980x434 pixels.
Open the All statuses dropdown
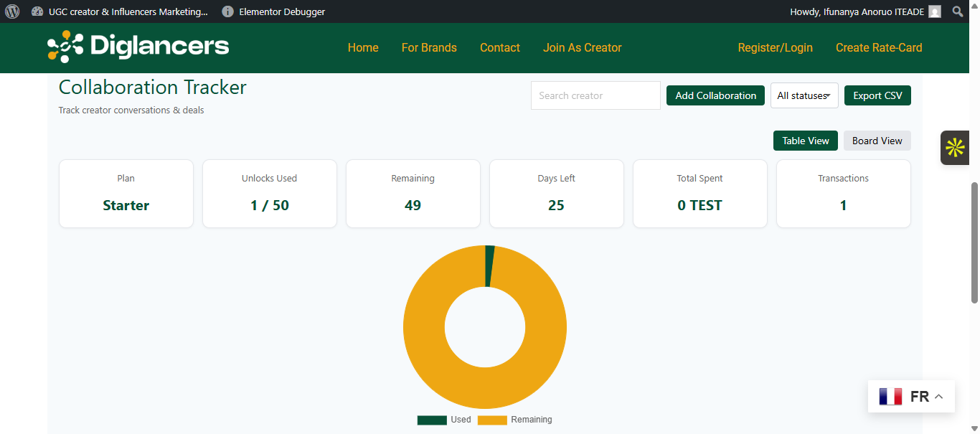(804, 95)
